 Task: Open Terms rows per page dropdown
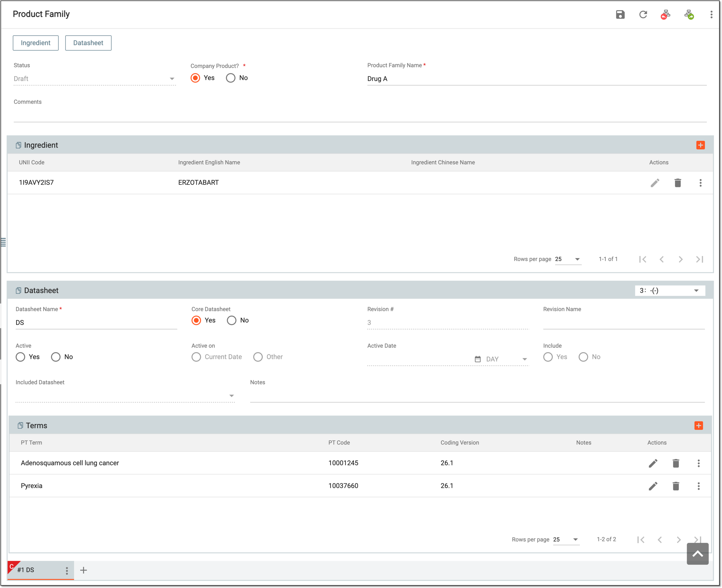[x=566, y=539]
